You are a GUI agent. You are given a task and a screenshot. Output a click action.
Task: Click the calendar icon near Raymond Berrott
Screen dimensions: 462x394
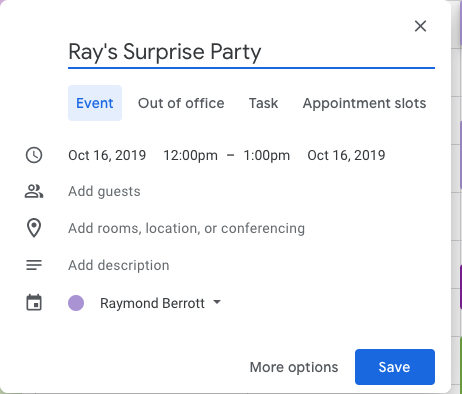[x=34, y=302]
